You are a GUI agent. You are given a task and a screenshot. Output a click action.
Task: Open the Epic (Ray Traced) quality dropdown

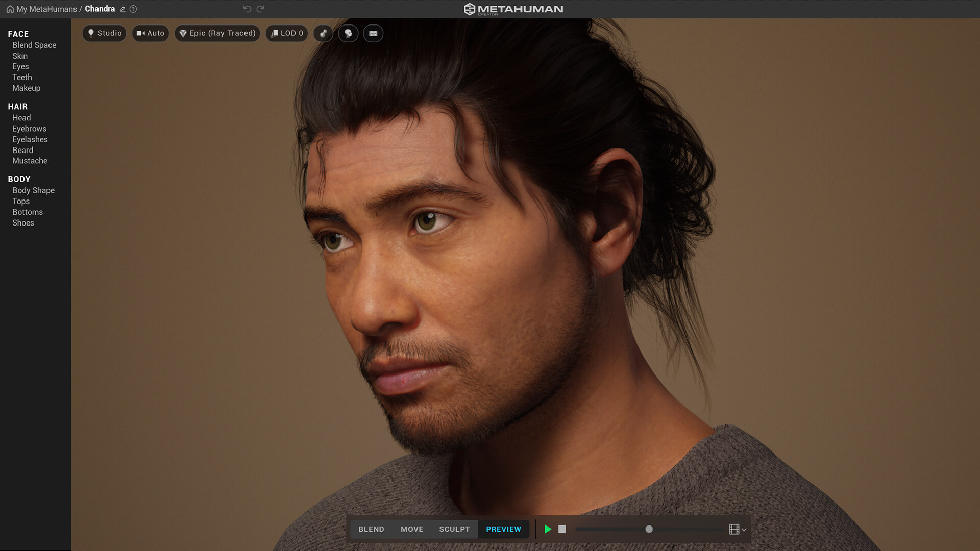217,33
